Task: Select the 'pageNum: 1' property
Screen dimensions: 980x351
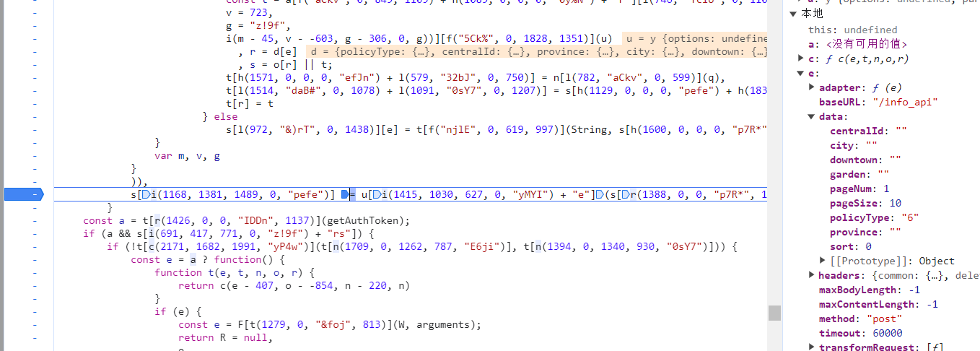Action: click(x=859, y=188)
